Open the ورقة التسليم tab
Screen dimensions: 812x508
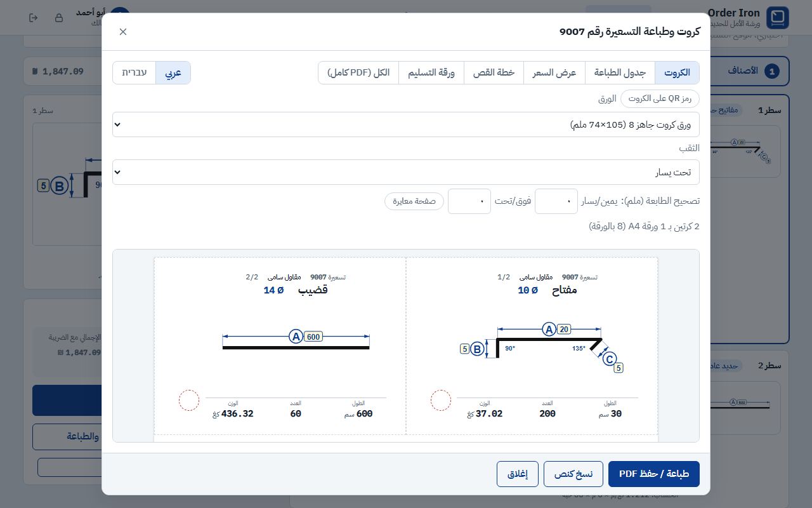[x=431, y=73]
